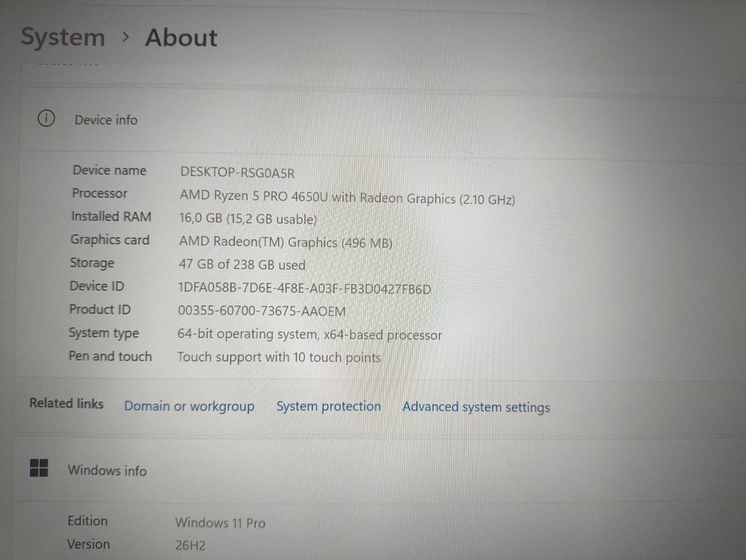Click the Graphics card label
Image resolution: width=746 pixels, height=560 pixels.
click(x=110, y=240)
